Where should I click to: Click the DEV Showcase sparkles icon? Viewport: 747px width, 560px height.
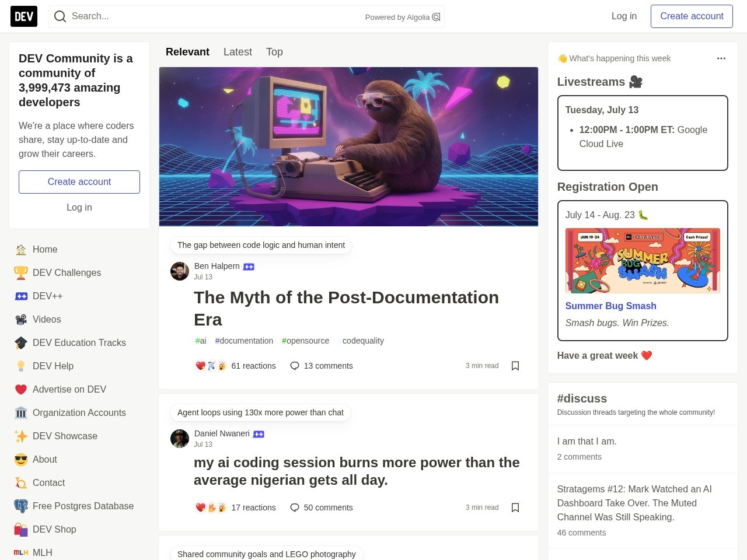click(21, 436)
